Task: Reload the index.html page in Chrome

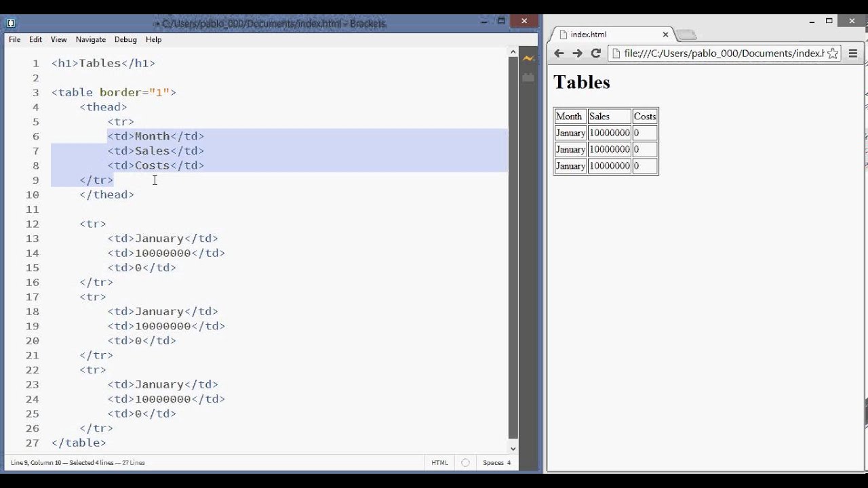Action: click(596, 54)
